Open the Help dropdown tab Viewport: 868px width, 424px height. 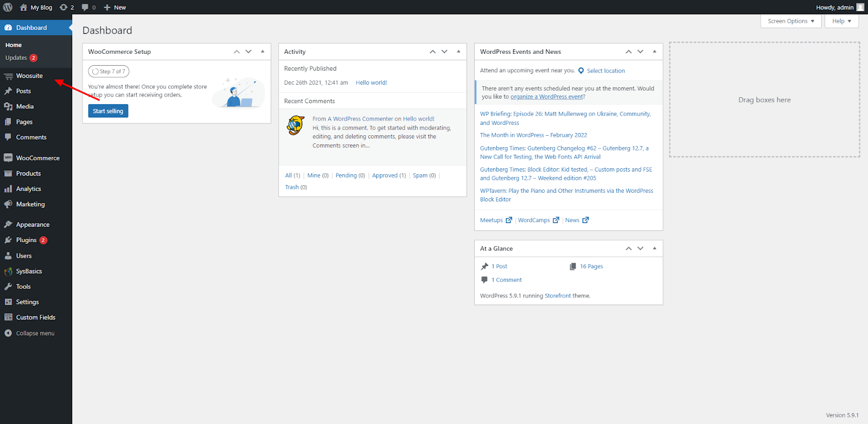pyautogui.click(x=842, y=21)
